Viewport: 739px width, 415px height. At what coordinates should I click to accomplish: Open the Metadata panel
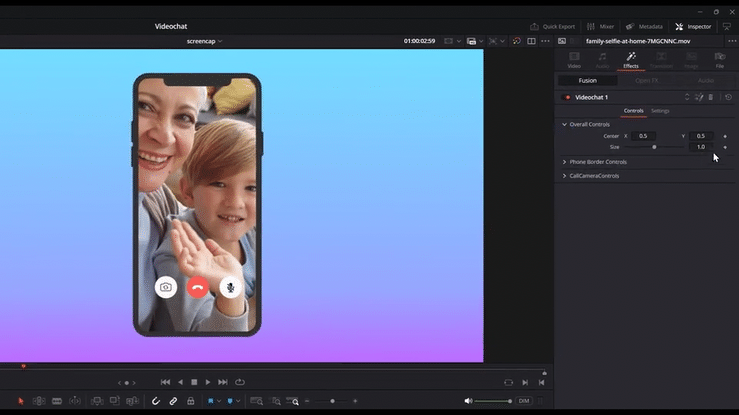pos(644,26)
